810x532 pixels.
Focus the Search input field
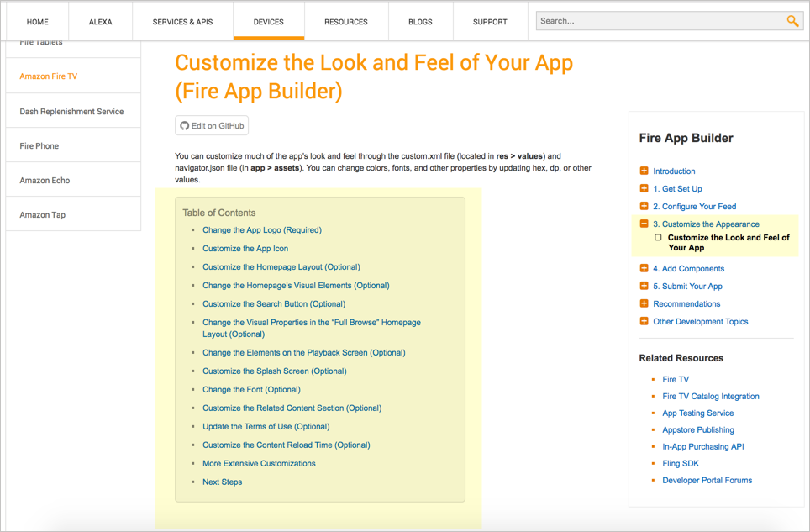(x=661, y=21)
